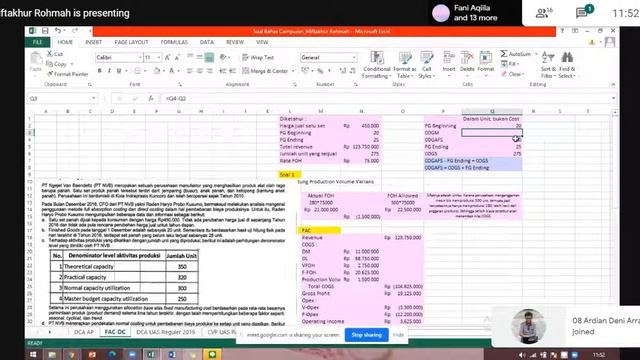Open the FILE tab
640x360 pixels.
pos(38,42)
